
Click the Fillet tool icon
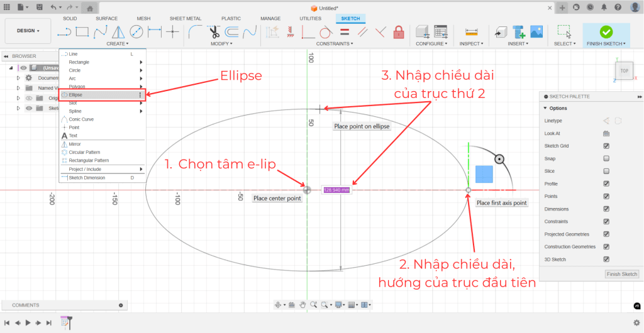click(x=196, y=31)
